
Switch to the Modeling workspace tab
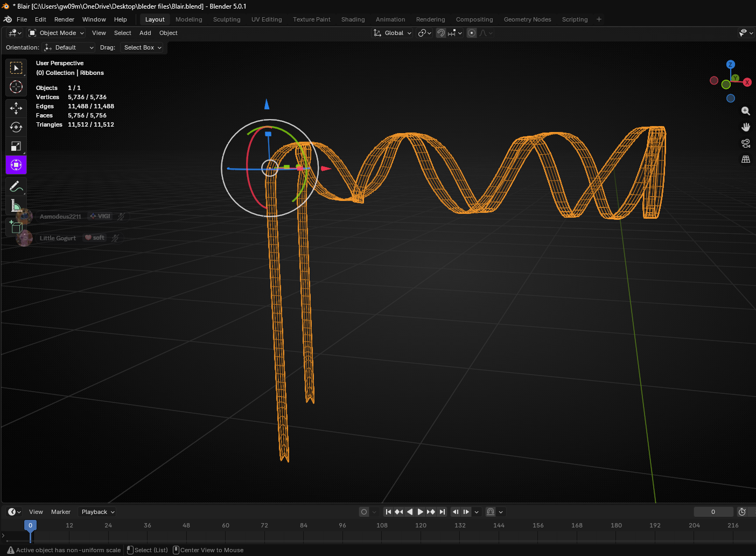pyautogui.click(x=189, y=19)
